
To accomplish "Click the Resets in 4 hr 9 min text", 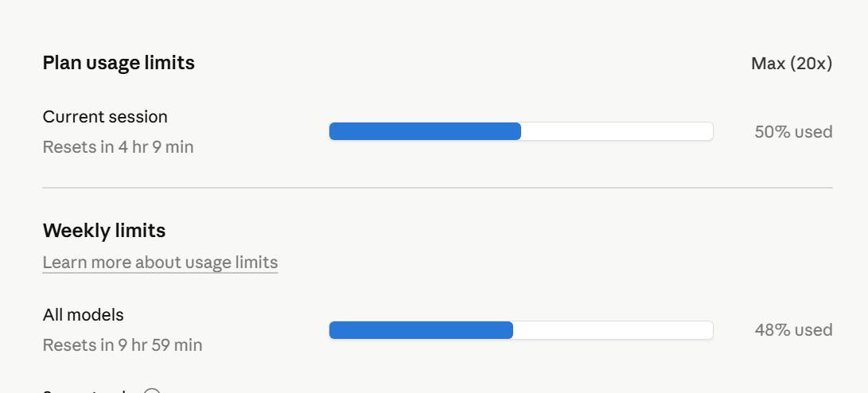I will pyautogui.click(x=118, y=146).
